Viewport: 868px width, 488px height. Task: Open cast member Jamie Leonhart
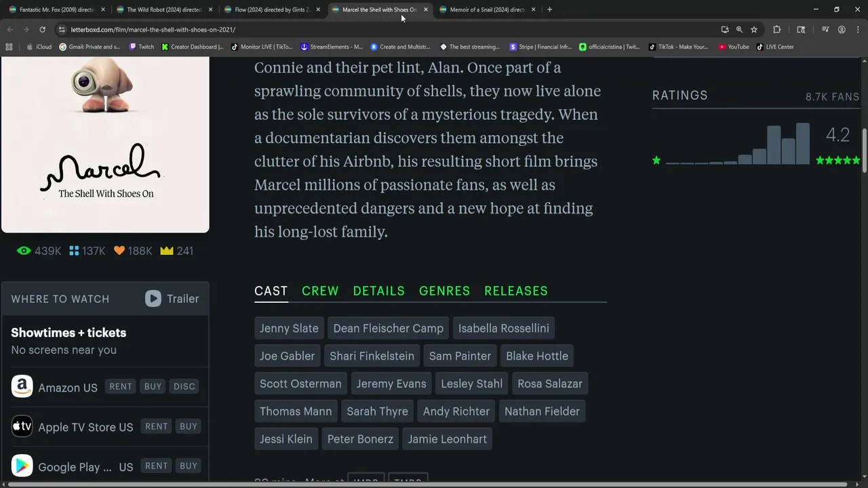[x=448, y=439]
